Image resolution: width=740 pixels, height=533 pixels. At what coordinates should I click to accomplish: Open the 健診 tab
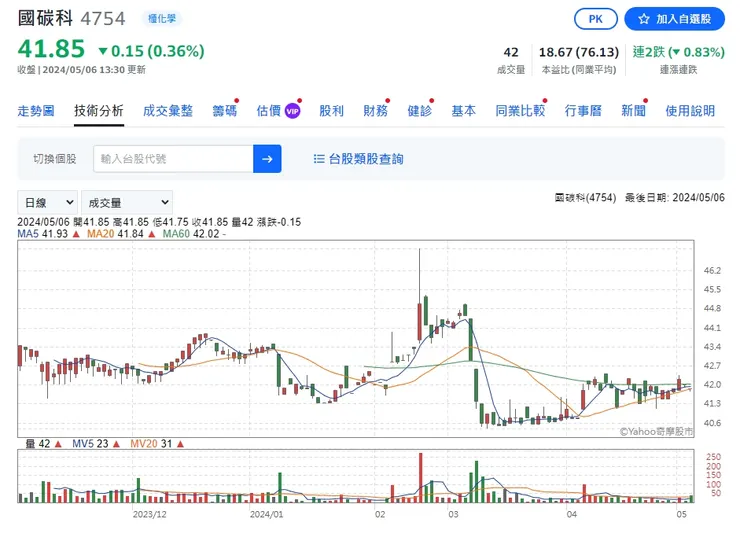pyautogui.click(x=420, y=111)
